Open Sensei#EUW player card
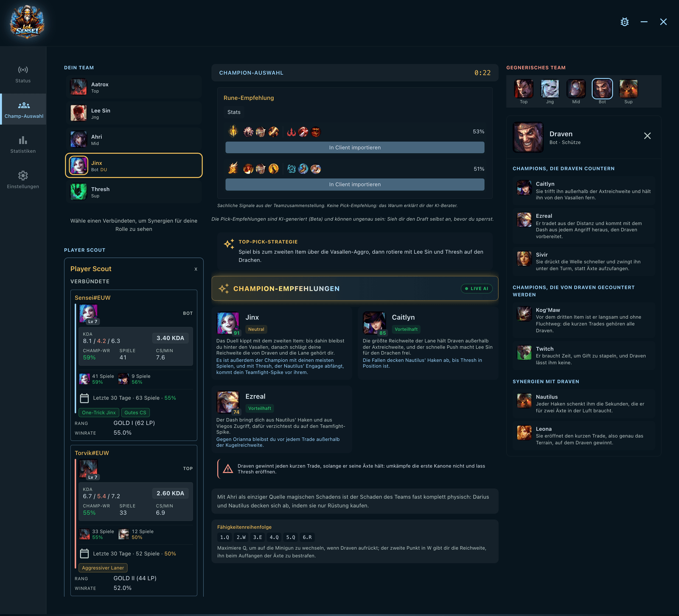The width and height of the screenshot is (679, 616). coord(134,365)
